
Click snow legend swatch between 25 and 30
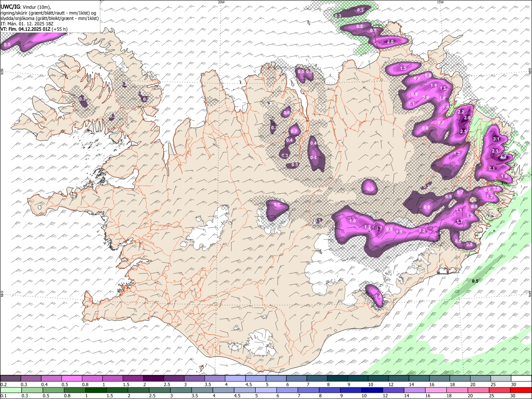click(x=501, y=379)
